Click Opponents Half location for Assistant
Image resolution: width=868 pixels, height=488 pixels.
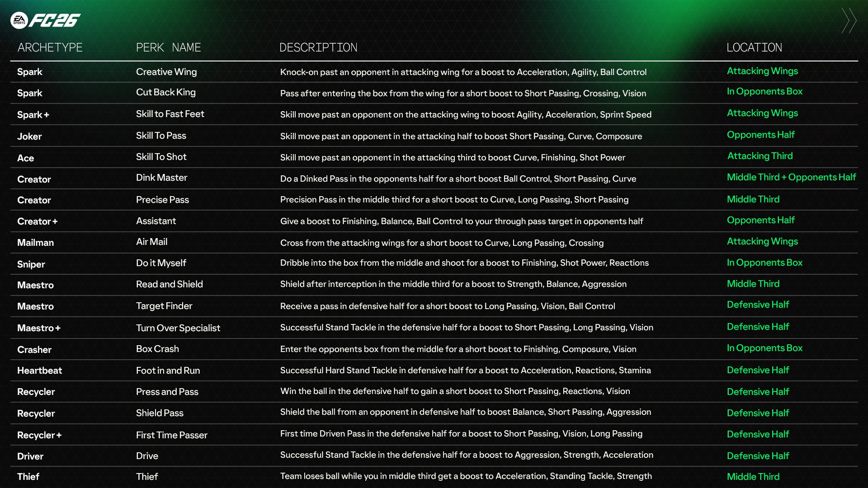pos(760,220)
